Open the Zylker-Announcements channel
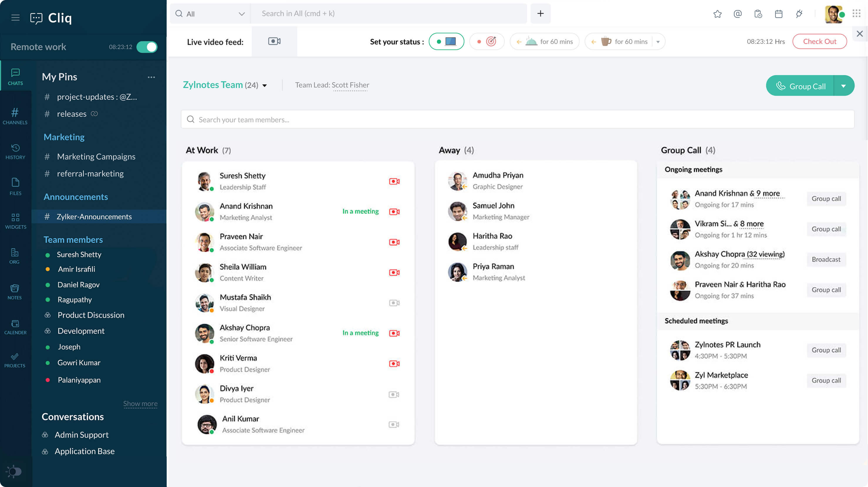 pyautogui.click(x=99, y=216)
